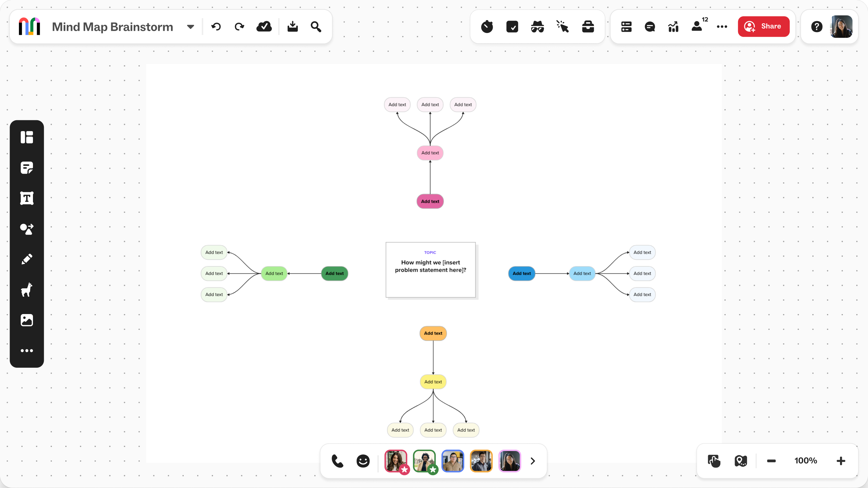The image size is (868, 488).
Task: Open the comments panel
Action: click(650, 27)
